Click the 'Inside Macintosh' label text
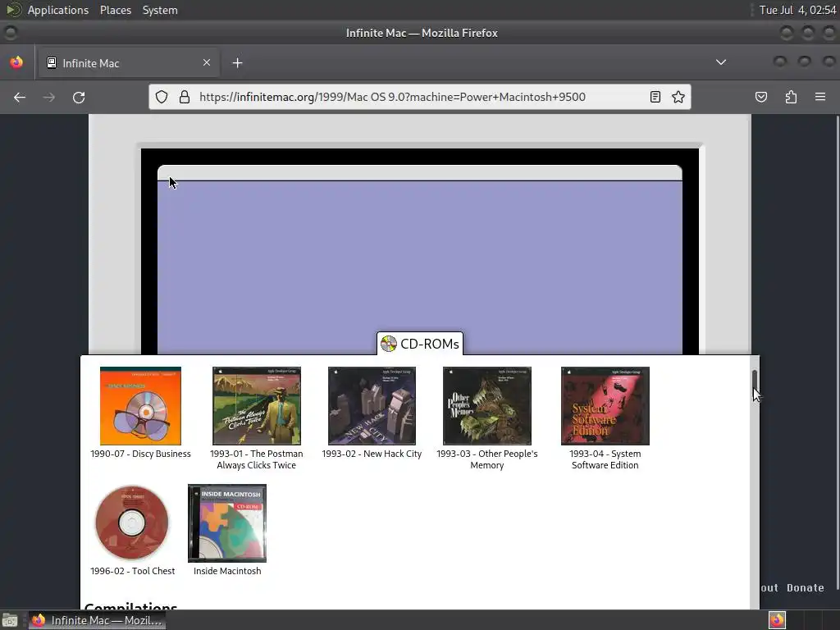This screenshot has width=840, height=630. pyautogui.click(x=227, y=571)
